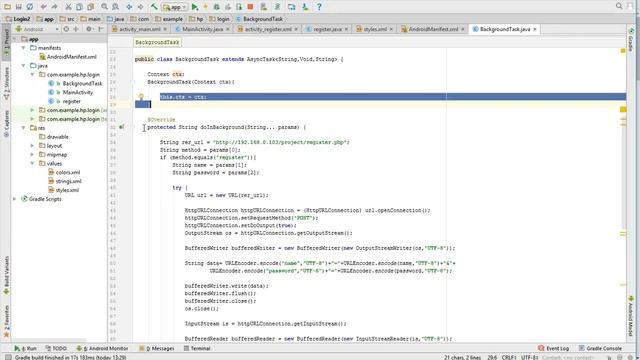Image resolution: width=640 pixels, height=360 pixels.
Task: Click the Find magnifier icon
Action: pyautogui.click(x=104, y=7)
